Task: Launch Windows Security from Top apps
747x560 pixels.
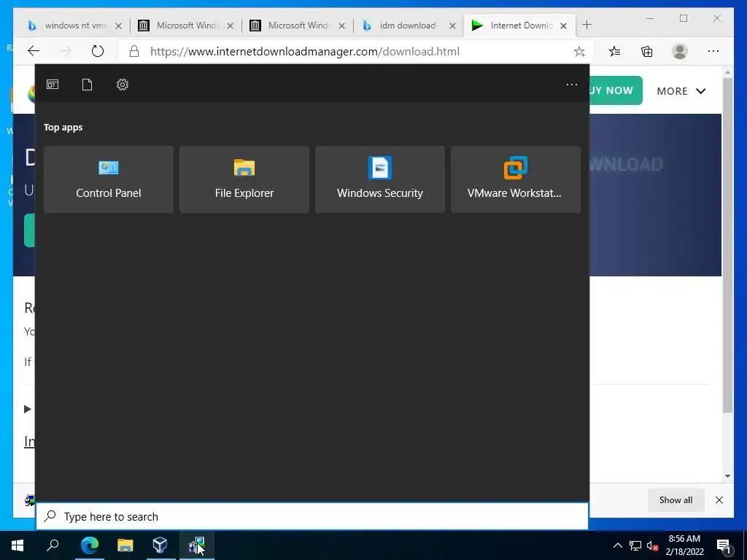Action: pyautogui.click(x=380, y=179)
